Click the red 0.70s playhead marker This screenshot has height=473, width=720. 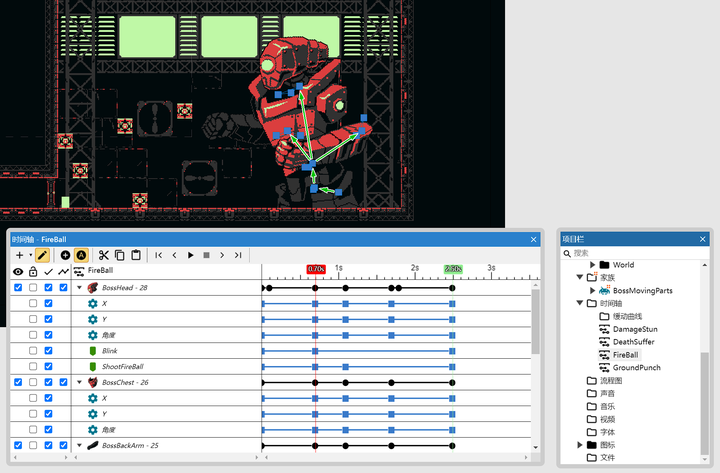click(316, 269)
